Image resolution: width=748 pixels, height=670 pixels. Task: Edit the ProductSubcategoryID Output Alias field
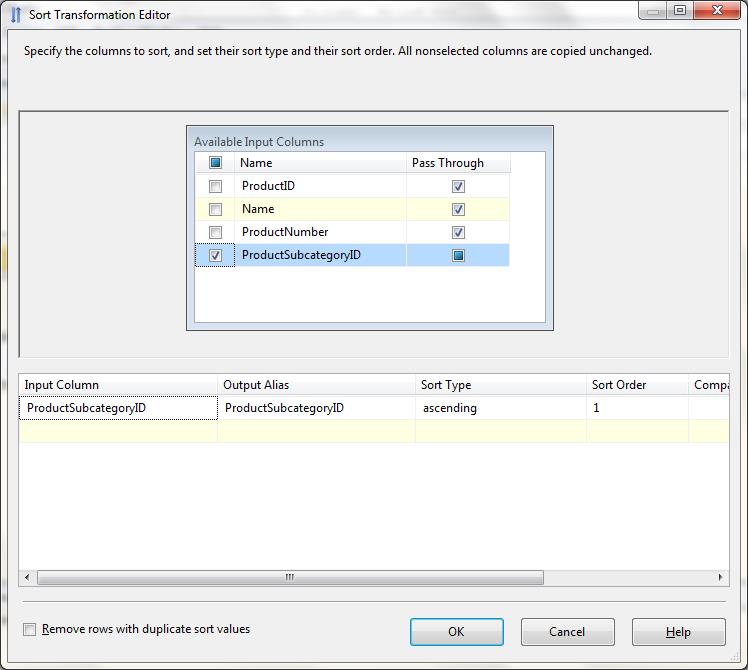(x=315, y=408)
